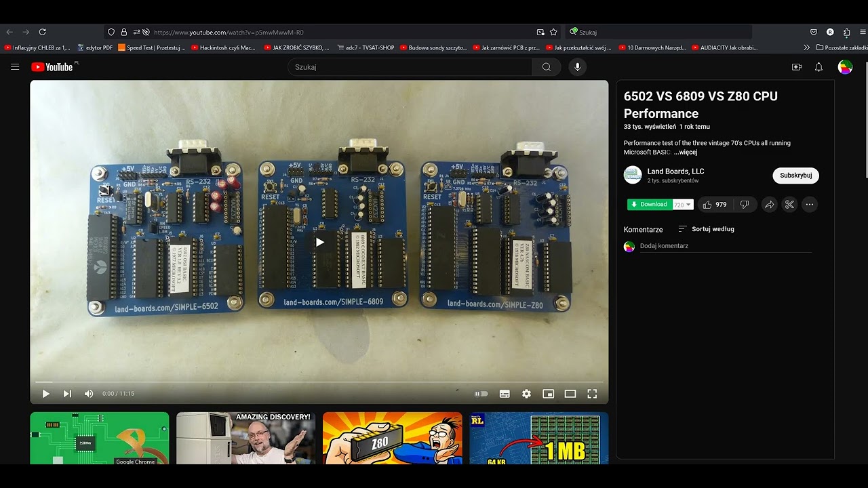Open 'AUDIACITY Jak obrabi...' bookmark
Viewport: 868px width, 488px height.
724,48
